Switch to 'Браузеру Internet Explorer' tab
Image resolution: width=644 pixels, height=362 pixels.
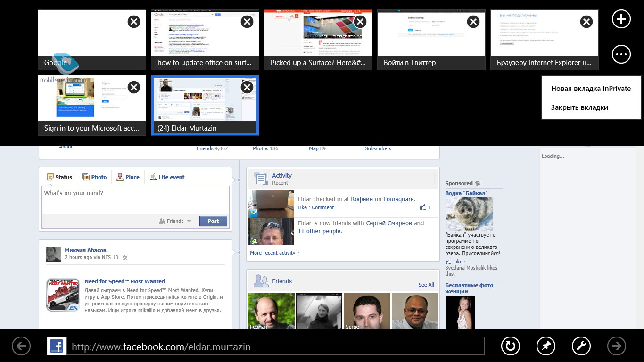545,40
